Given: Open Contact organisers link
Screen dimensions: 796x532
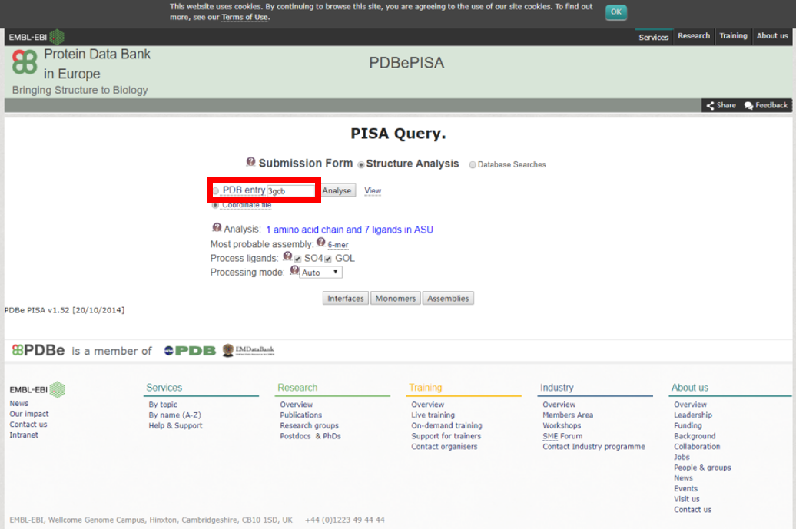Looking at the screenshot, I should pos(444,447).
